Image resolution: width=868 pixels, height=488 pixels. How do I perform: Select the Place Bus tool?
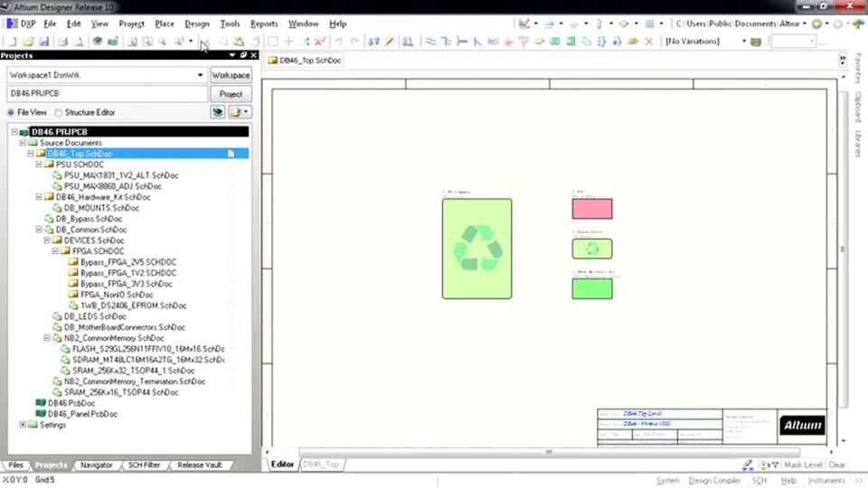click(x=446, y=42)
